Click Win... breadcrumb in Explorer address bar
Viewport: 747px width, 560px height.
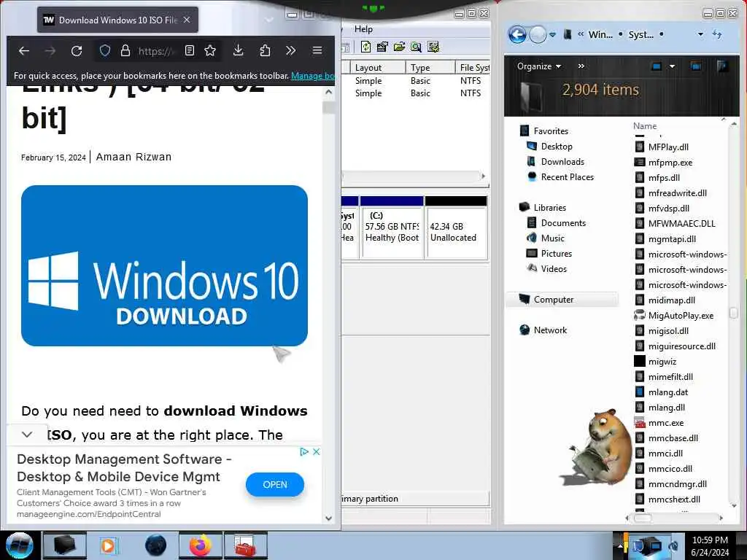pyautogui.click(x=600, y=34)
